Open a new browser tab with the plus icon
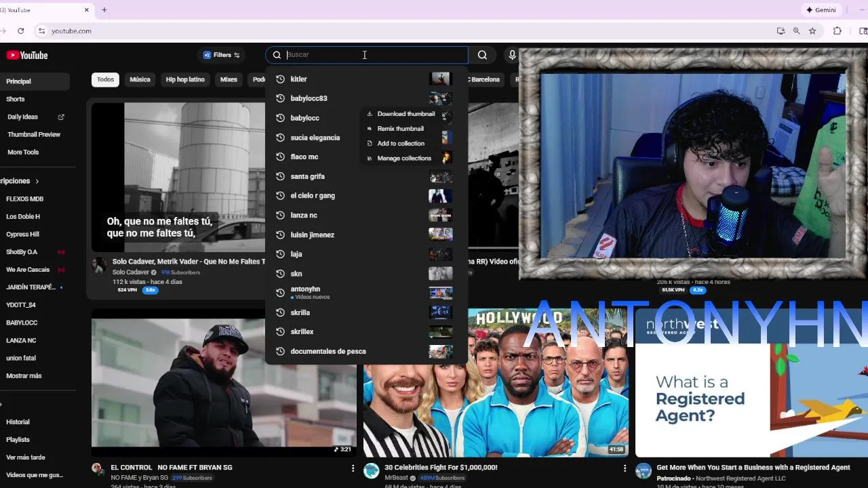The width and height of the screenshot is (868, 488). pos(104,9)
